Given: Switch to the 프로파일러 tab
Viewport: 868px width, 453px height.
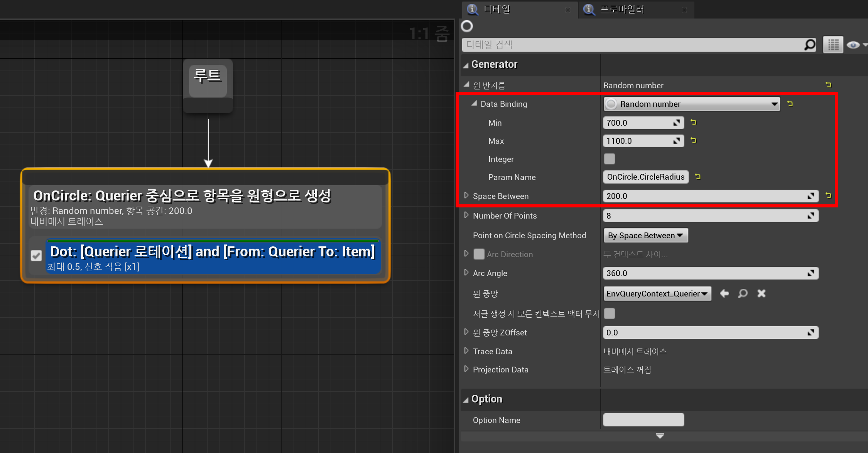Looking at the screenshot, I should point(622,9).
